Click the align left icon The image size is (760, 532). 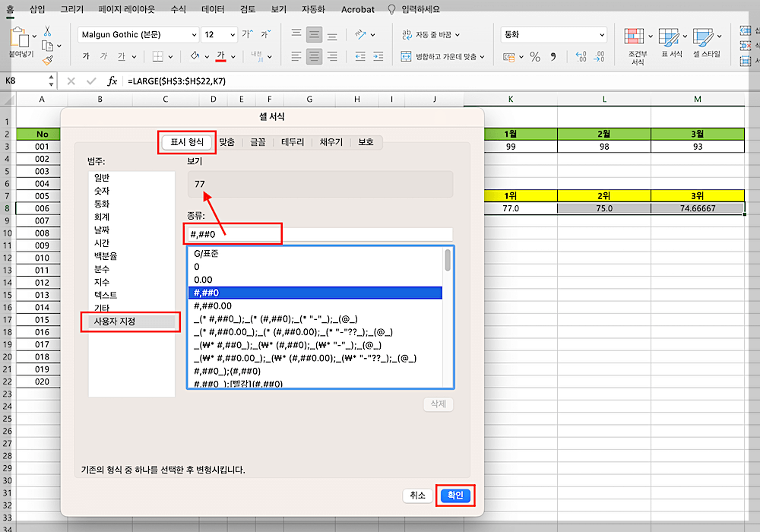[x=296, y=57]
